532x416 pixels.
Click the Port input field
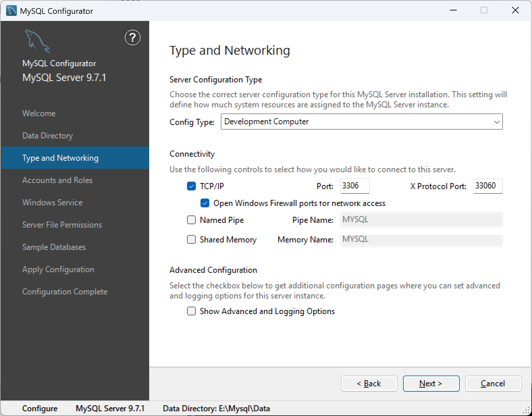click(355, 186)
